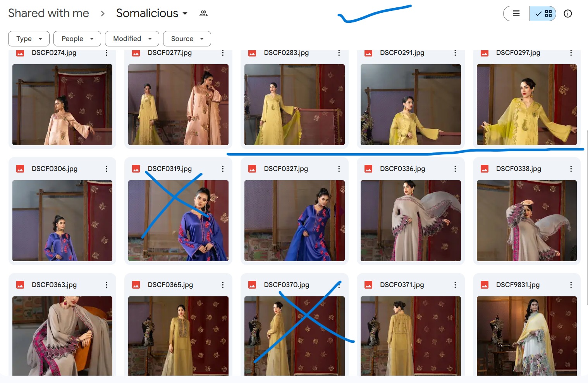
Task: View folder details info icon
Action: [x=567, y=14]
